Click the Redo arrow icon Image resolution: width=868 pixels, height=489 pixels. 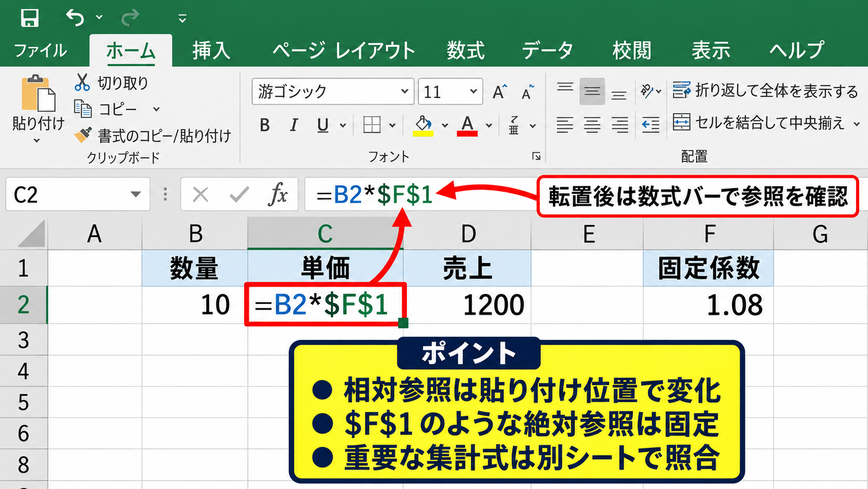[130, 17]
